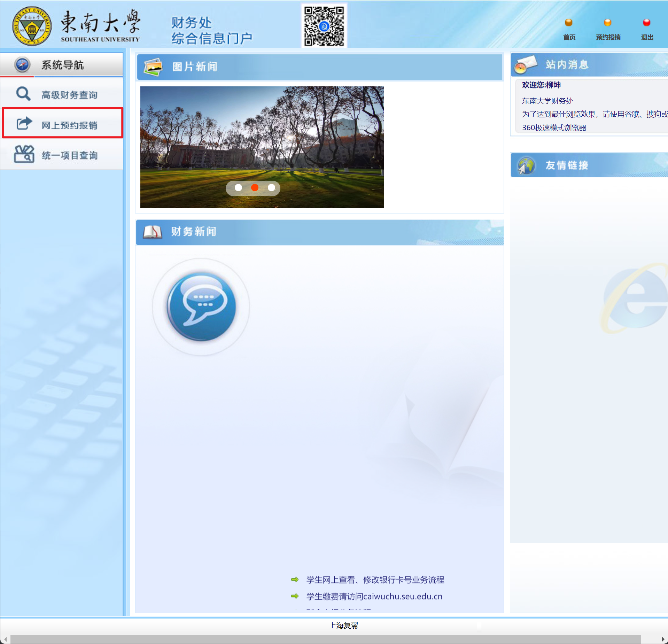
Task: Click the share arrow icon for 网上预约报销
Action: click(24, 123)
